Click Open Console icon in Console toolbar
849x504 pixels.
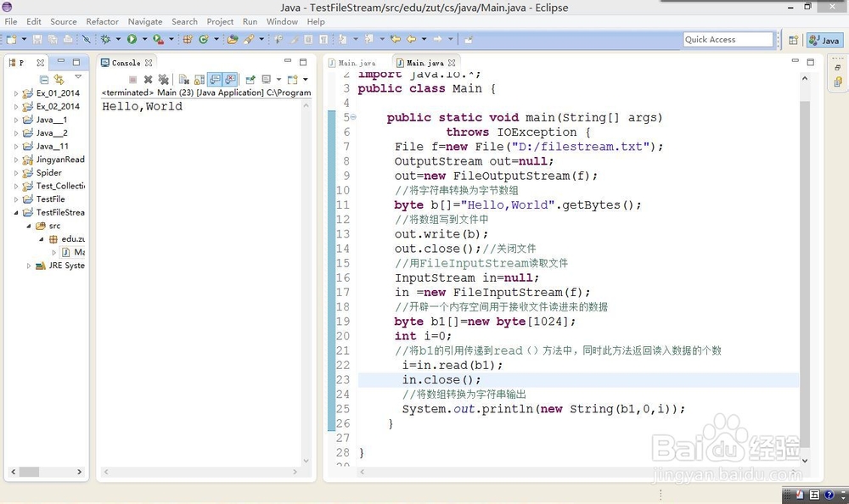click(x=293, y=80)
